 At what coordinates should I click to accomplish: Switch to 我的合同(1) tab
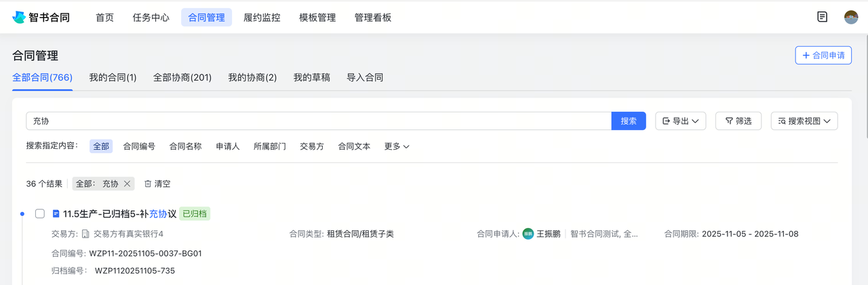coord(113,78)
